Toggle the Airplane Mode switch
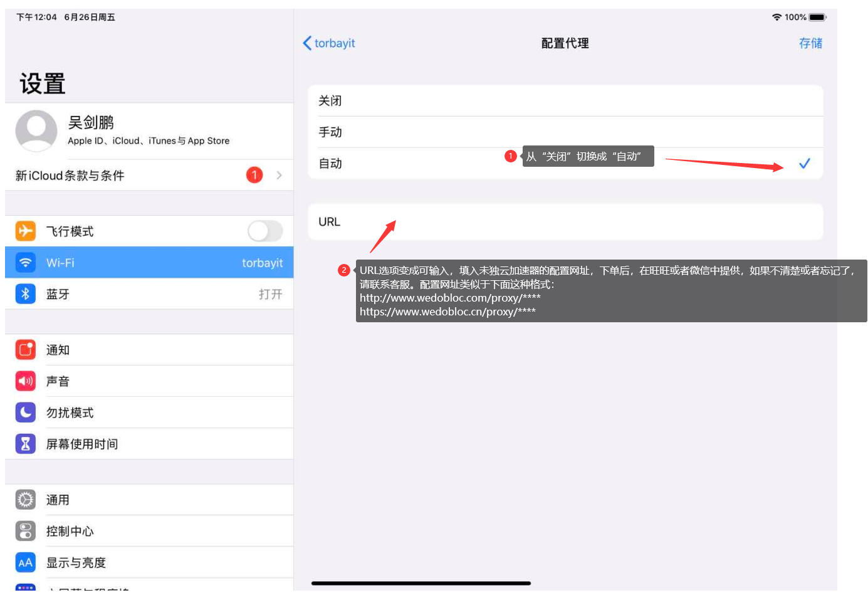Viewport: 868px width, 595px height. (265, 231)
